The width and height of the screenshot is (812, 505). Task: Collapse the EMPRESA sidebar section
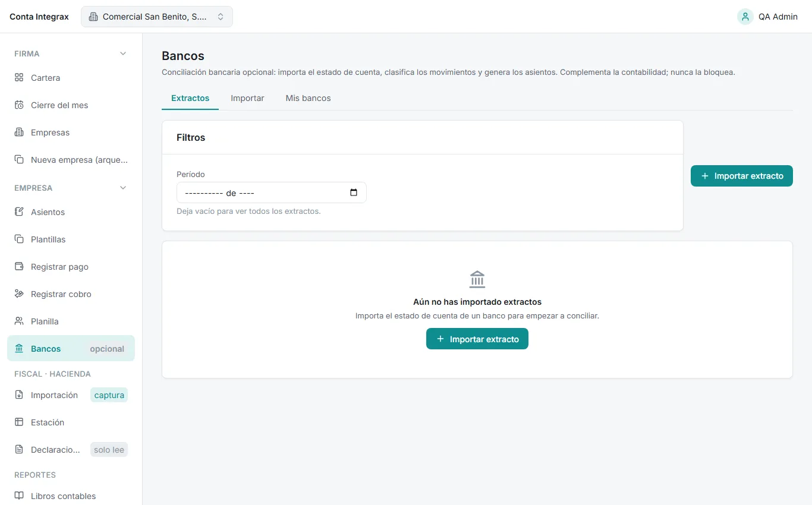[123, 188]
